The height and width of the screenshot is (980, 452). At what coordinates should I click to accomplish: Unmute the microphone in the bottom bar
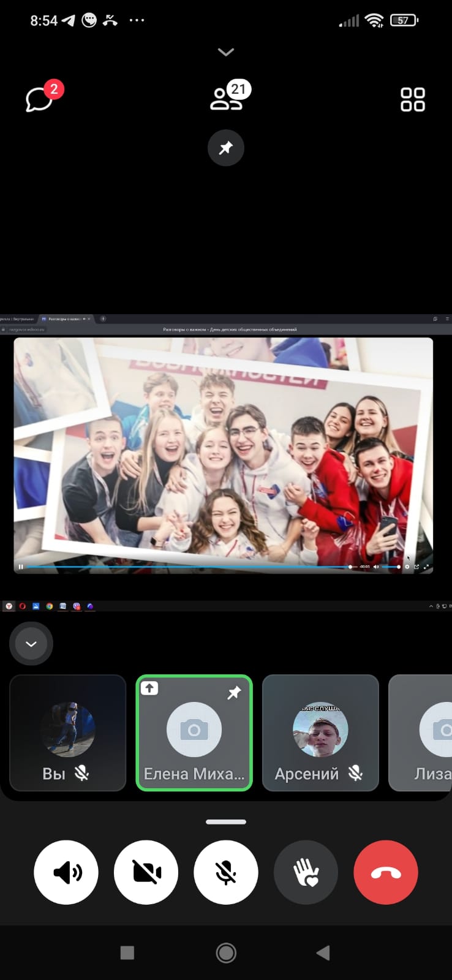point(226,872)
